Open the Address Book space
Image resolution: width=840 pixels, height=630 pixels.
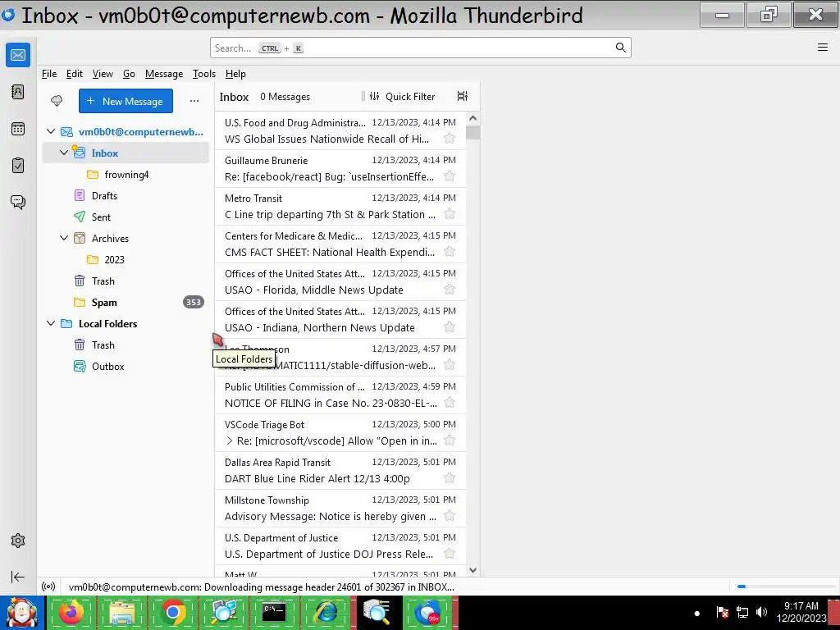click(x=18, y=92)
